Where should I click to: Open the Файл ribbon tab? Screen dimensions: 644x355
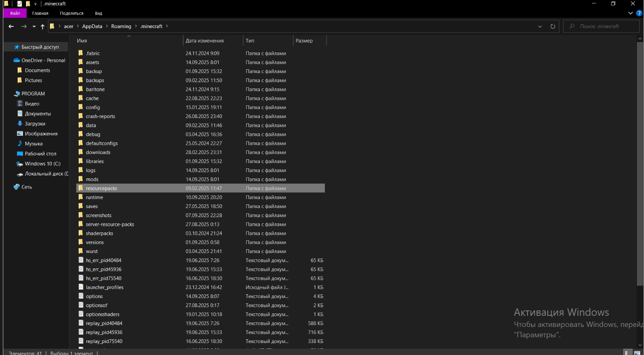click(x=15, y=13)
